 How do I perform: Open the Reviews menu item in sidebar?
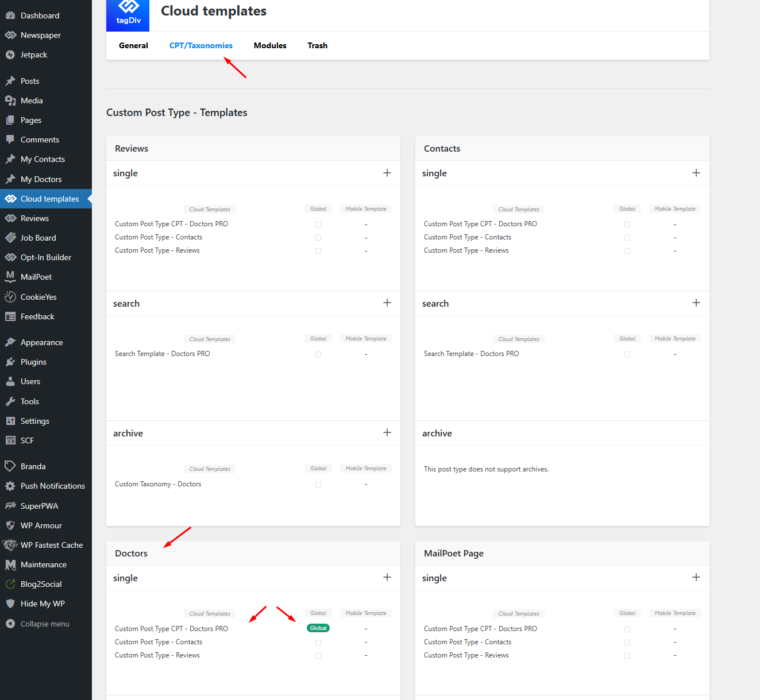[46, 218]
